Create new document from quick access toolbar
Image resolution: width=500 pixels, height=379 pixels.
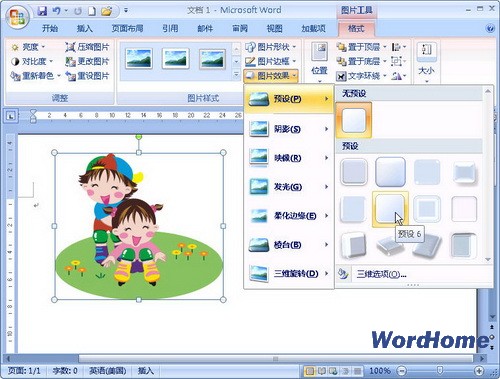(x=92, y=11)
